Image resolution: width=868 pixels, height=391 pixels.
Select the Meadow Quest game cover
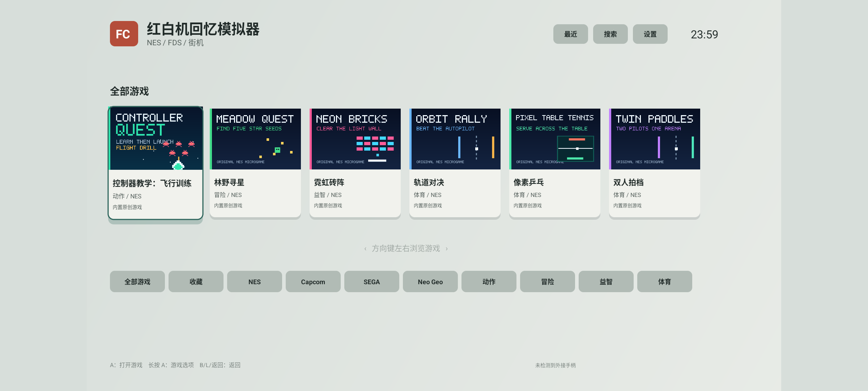click(x=255, y=139)
